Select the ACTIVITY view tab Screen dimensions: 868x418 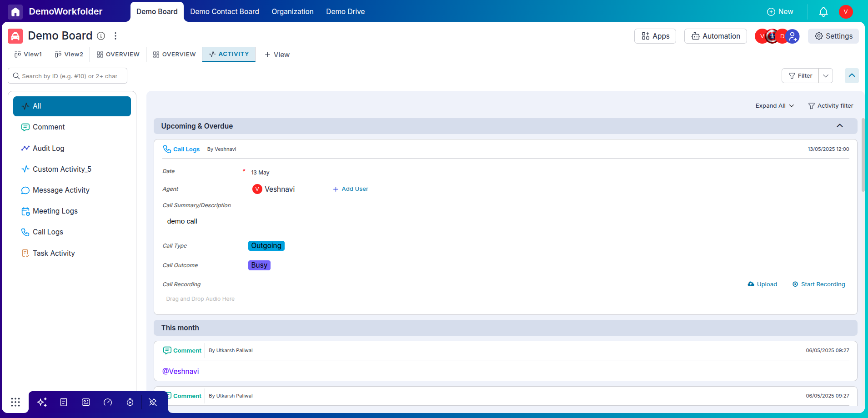[229, 54]
